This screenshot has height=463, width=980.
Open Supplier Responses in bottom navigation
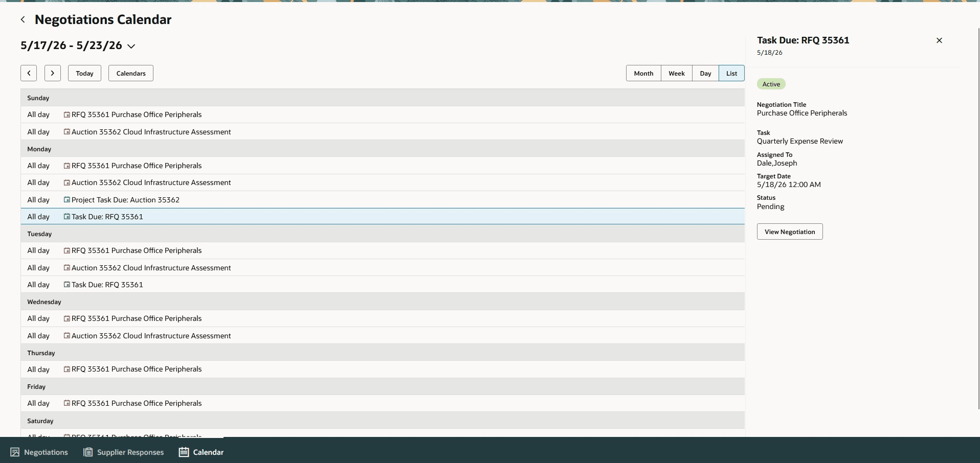123,452
